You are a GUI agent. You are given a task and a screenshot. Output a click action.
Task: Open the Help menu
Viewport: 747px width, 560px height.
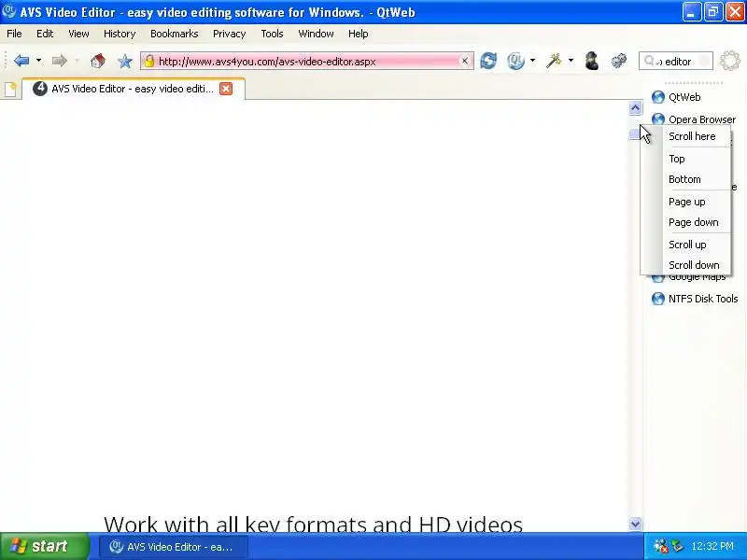(x=359, y=34)
